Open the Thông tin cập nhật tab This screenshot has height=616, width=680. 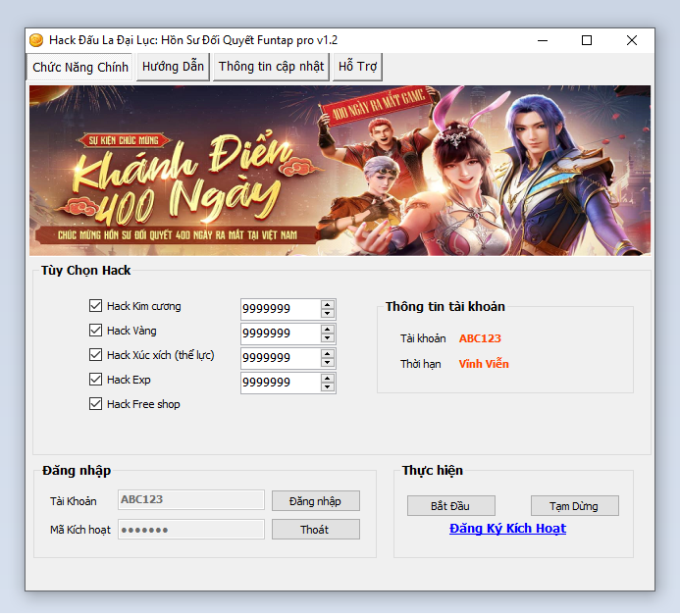click(x=271, y=67)
